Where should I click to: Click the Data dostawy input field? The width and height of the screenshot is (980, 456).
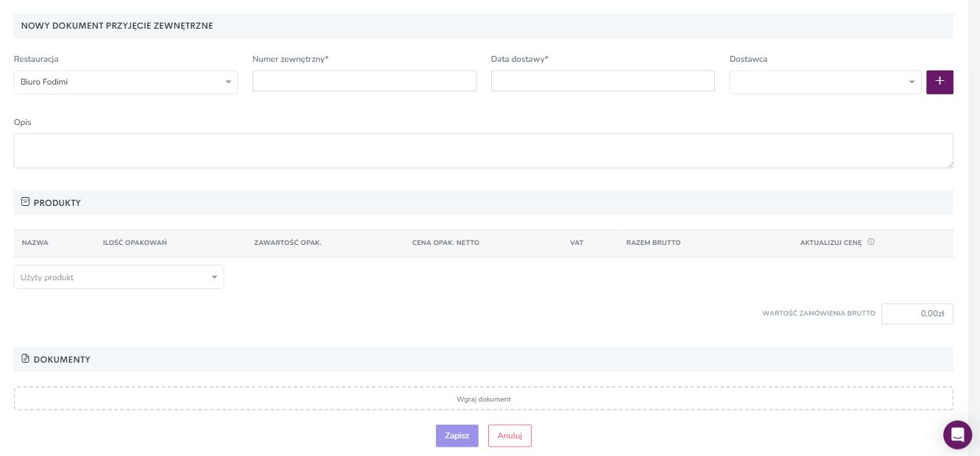[603, 81]
